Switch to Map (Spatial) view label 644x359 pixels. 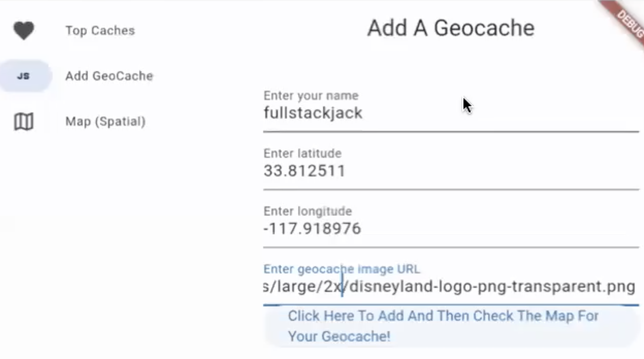click(x=105, y=122)
